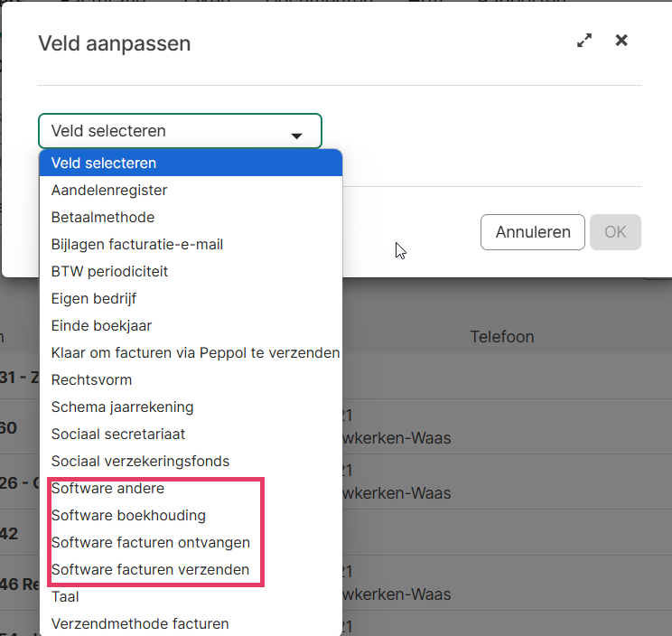Open the Veld selecteren dropdown
Screen dimensions: 672x636
coord(180,131)
